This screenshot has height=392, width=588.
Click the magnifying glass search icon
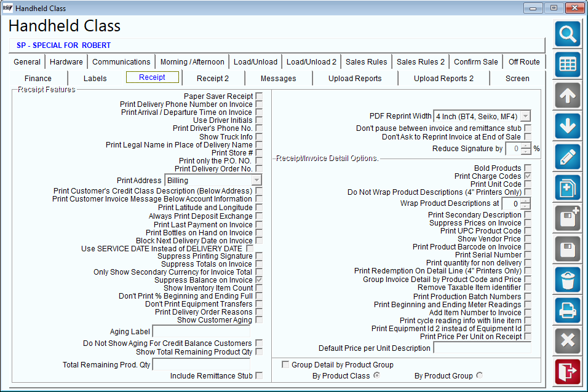(x=567, y=34)
